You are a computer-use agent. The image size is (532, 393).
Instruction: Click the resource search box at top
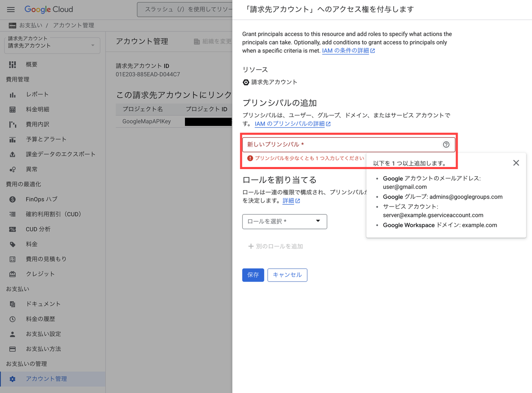pos(185,9)
